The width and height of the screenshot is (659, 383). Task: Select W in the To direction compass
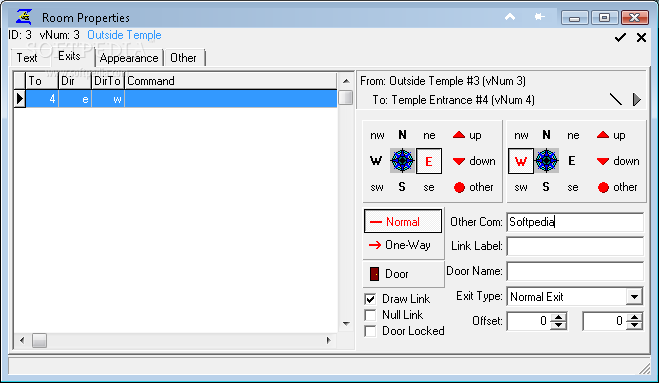521,161
